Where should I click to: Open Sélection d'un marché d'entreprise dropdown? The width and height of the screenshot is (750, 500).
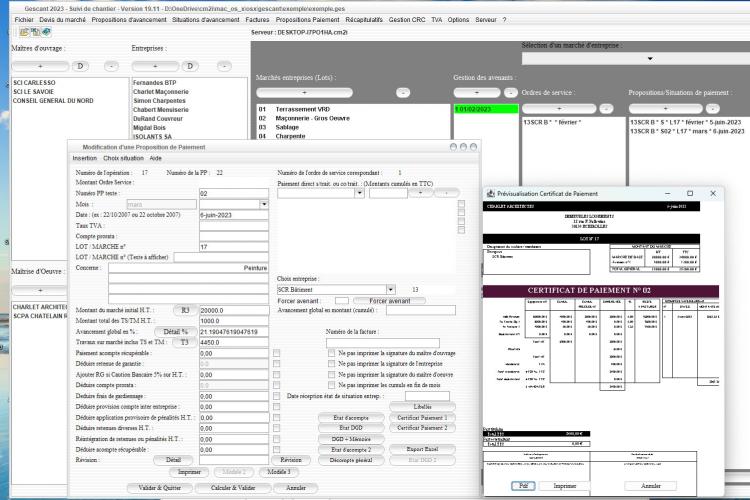coord(650,58)
